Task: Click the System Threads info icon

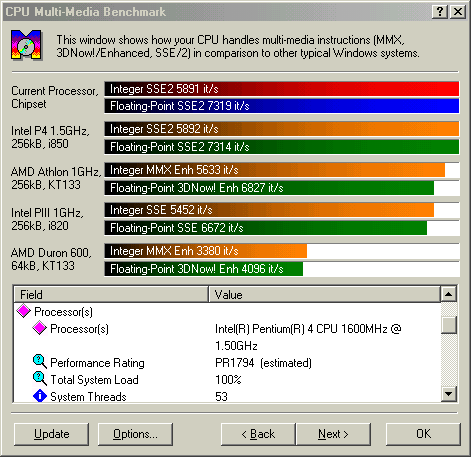Action: coord(40,396)
